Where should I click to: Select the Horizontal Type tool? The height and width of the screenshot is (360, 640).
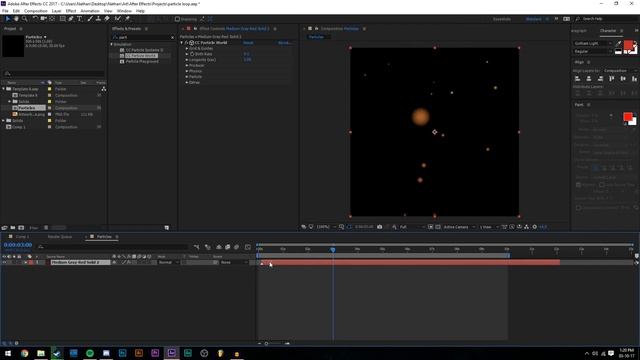(x=80, y=19)
